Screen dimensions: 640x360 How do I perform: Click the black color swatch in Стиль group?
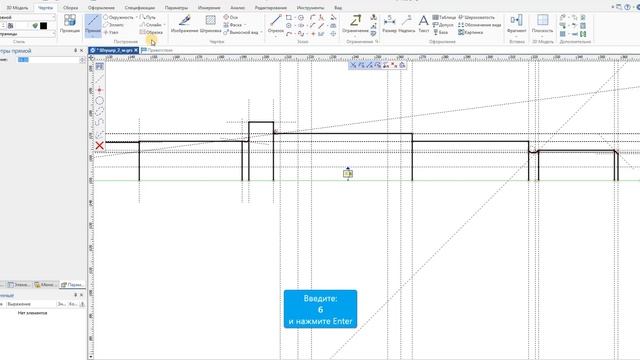[43, 26]
